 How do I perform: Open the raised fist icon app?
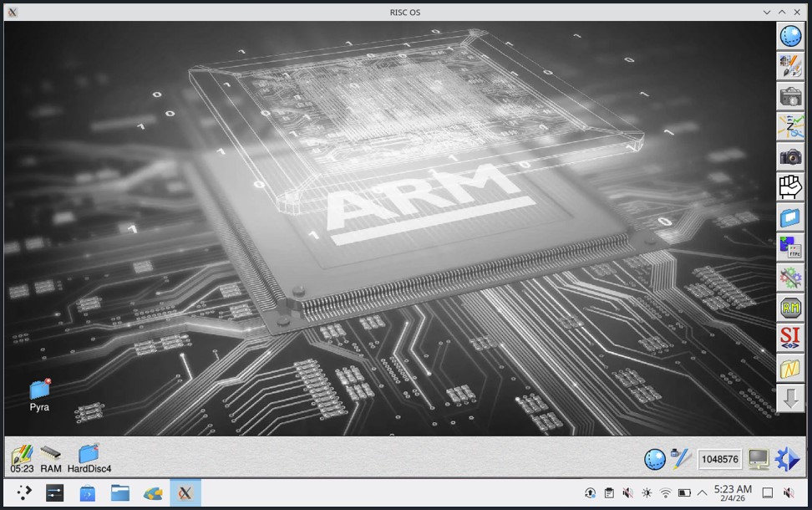(790, 186)
